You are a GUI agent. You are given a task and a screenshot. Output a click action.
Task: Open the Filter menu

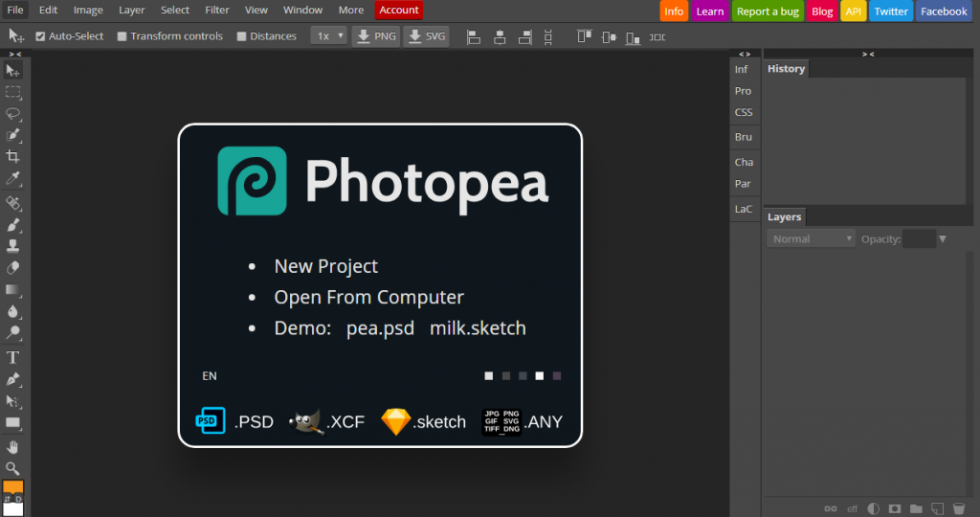point(217,10)
